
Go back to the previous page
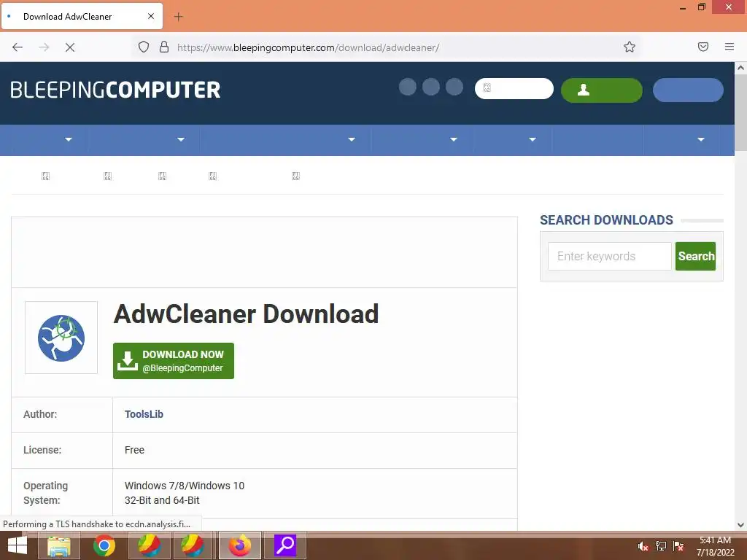tap(18, 47)
